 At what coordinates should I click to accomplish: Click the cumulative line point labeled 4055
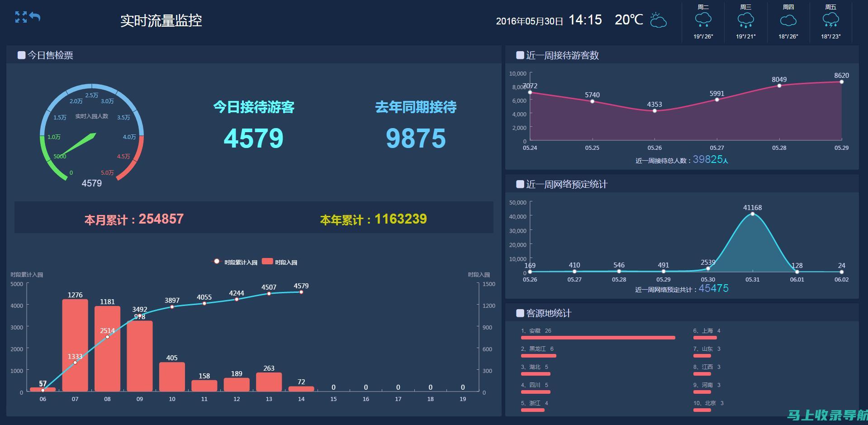[x=204, y=303]
